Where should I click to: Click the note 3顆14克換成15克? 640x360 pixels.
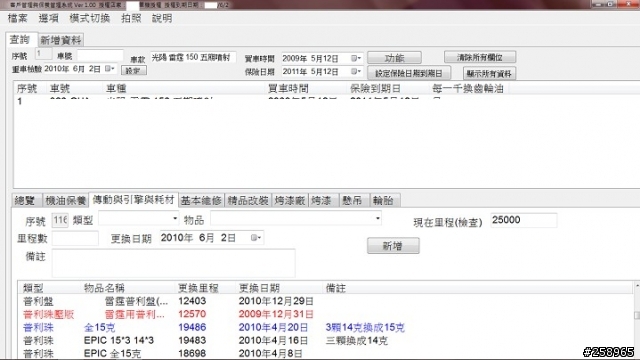tap(365, 327)
